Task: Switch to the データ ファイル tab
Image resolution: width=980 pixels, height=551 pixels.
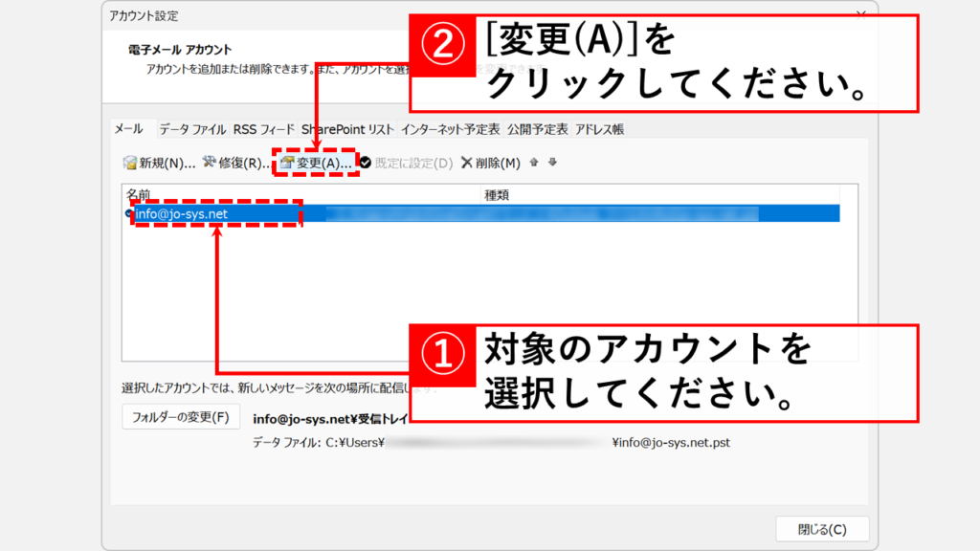Action: pos(191,129)
